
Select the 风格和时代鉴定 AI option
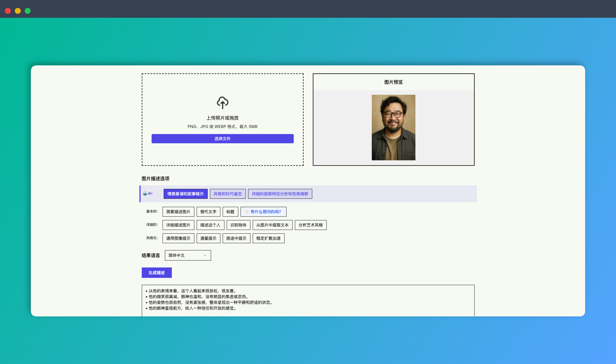tap(228, 194)
